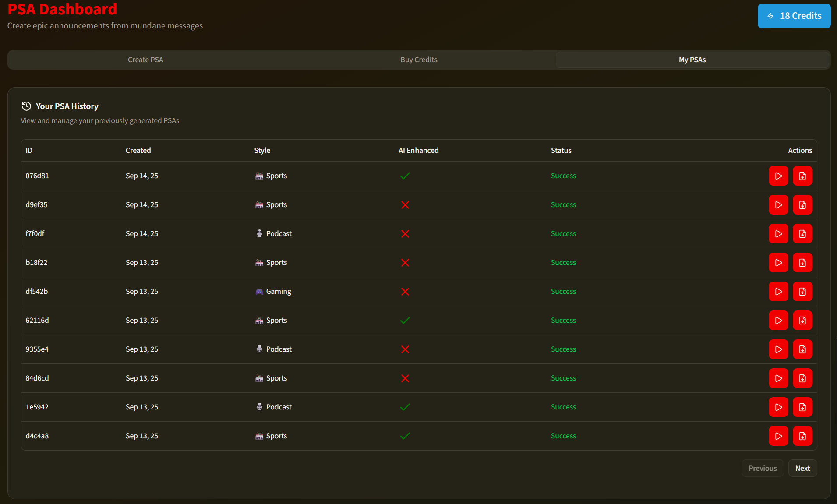This screenshot has height=504, width=837.
Task: Play the PSA with ID 9355e4
Action: [x=778, y=349]
